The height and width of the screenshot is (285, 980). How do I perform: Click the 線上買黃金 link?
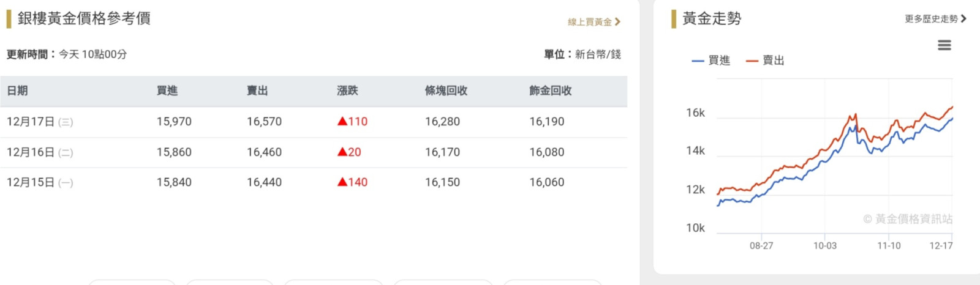589,22
